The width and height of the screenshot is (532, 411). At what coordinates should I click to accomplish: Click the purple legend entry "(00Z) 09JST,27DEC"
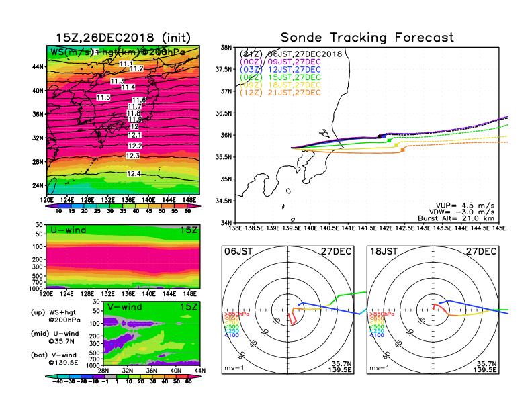[x=280, y=62]
